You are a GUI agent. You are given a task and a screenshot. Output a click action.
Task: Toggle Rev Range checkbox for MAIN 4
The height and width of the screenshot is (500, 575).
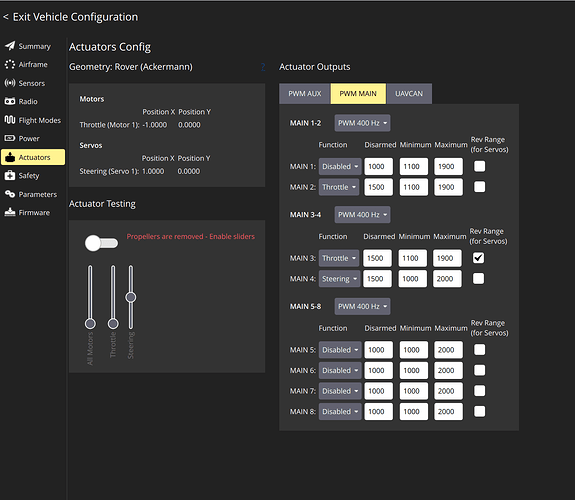click(x=478, y=278)
